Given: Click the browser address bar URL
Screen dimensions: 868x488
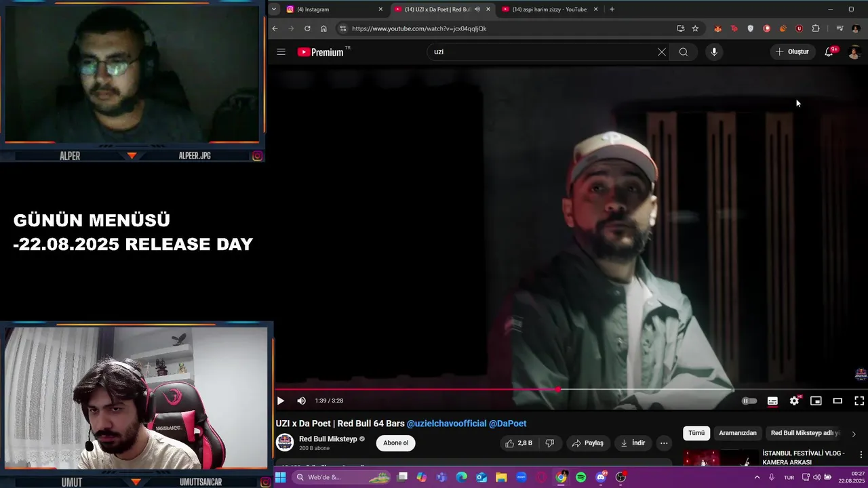Looking at the screenshot, I should [419, 28].
